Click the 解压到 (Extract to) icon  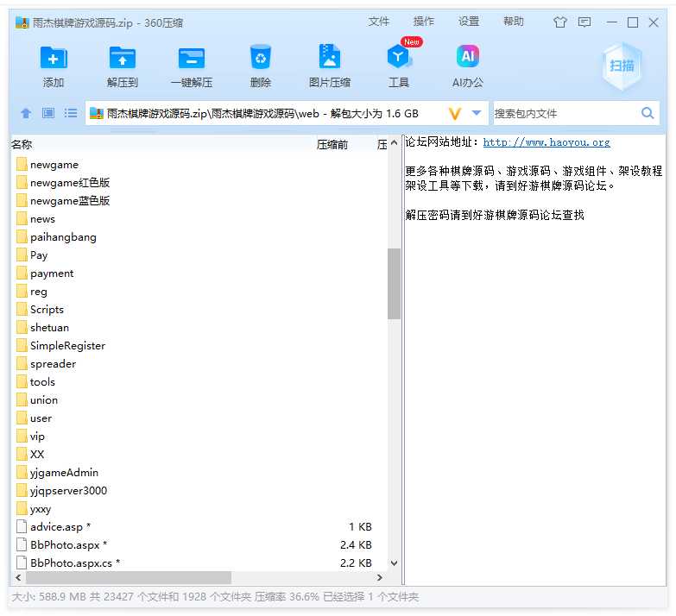[123, 58]
